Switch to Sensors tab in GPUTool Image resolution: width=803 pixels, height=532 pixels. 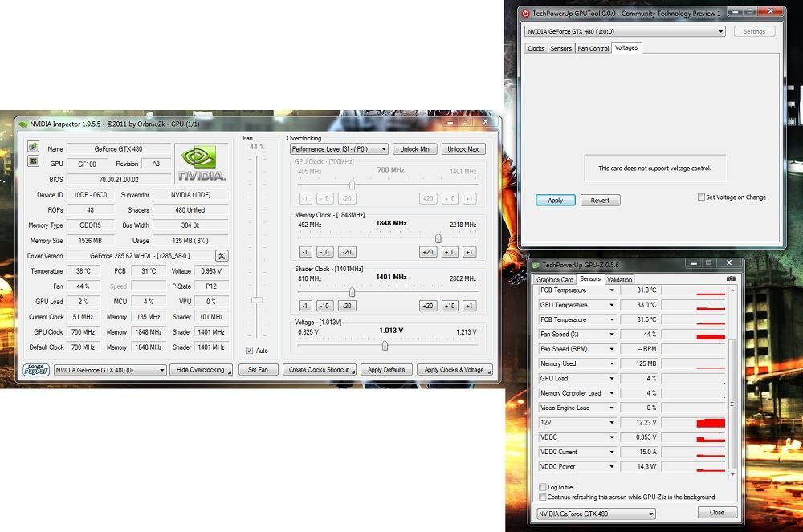(560, 48)
